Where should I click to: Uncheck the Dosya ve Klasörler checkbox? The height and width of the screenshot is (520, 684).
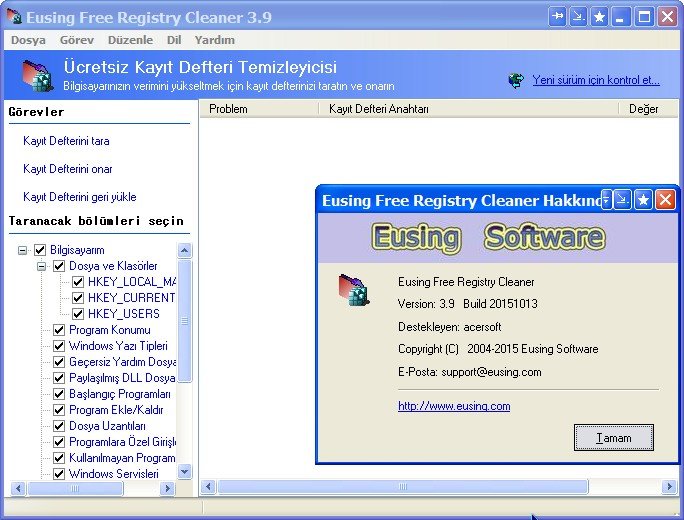(59, 266)
